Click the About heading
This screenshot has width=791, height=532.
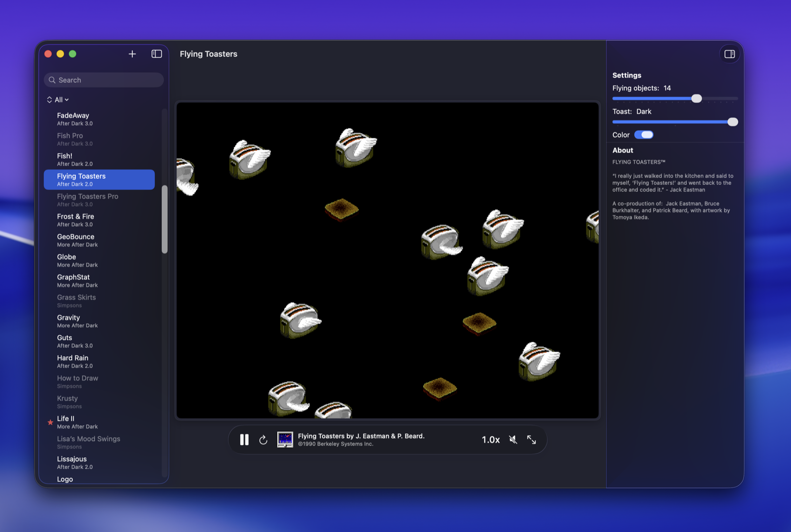(x=623, y=150)
